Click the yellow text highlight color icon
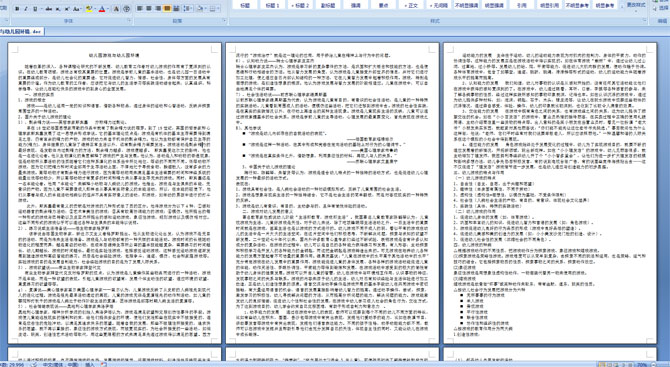Image resolution: width=670 pixels, height=367 pixels. (89, 9)
